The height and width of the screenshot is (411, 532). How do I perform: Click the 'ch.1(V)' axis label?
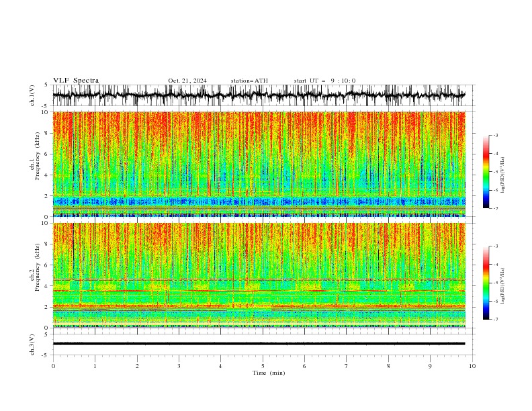32,95
